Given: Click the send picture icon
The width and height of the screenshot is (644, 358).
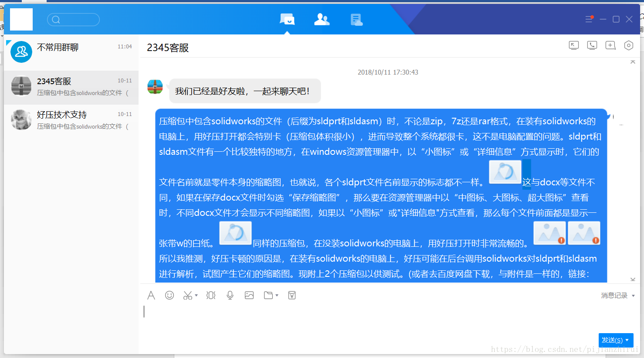Looking at the screenshot, I should (x=249, y=295).
